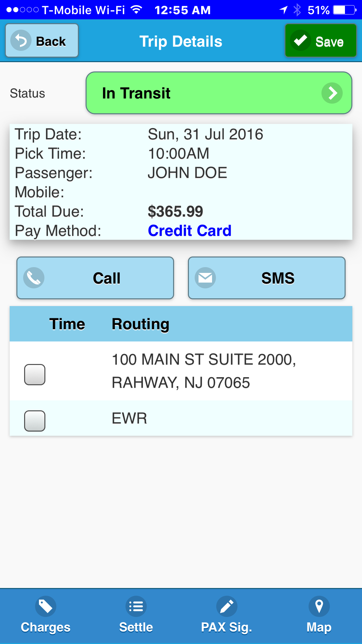The width and height of the screenshot is (362, 644).
Task: Click the Credit Card pay method link
Action: [x=190, y=231]
